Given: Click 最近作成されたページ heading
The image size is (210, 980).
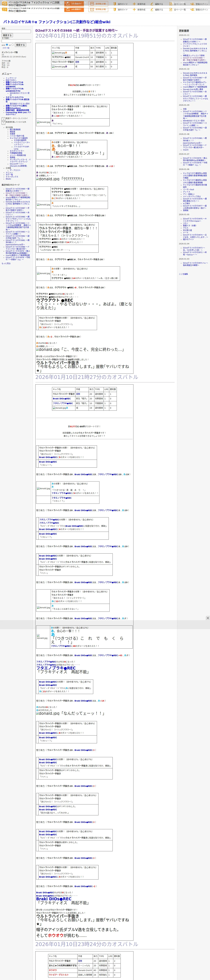Looking at the screenshot, I should tap(11, 185).
